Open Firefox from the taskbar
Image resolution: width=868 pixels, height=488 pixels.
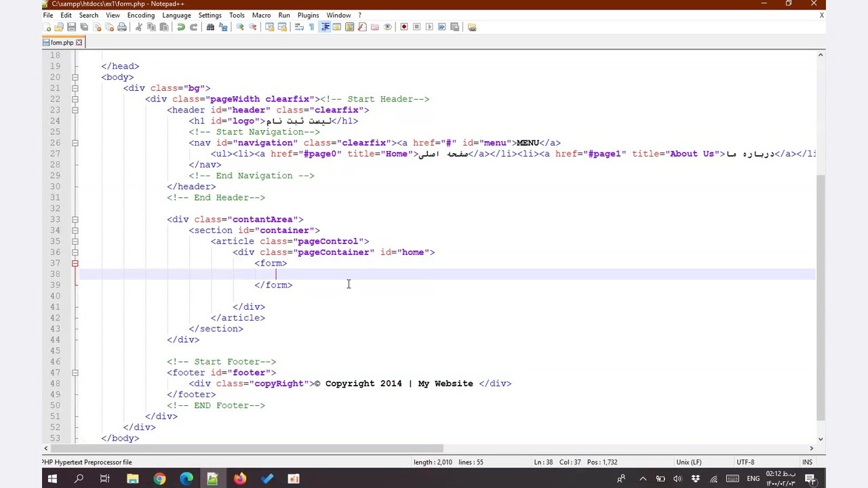pos(240,479)
